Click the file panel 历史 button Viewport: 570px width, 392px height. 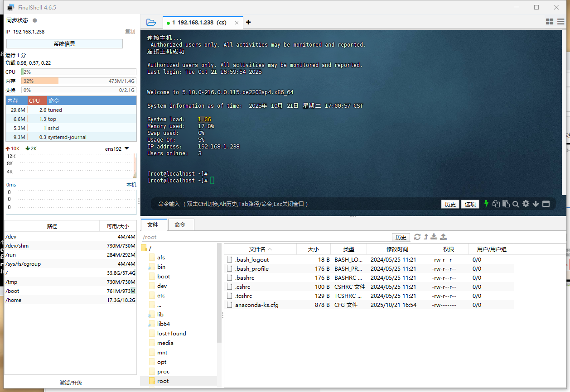click(x=401, y=237)
